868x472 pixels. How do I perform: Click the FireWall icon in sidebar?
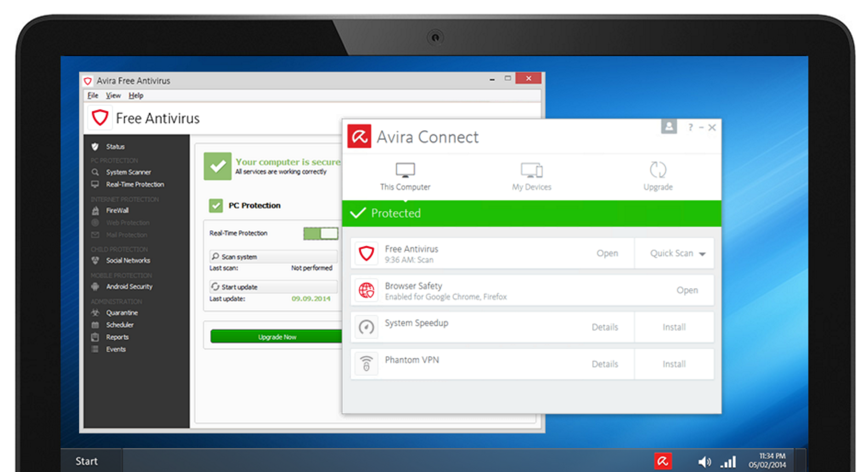point(95,211)
